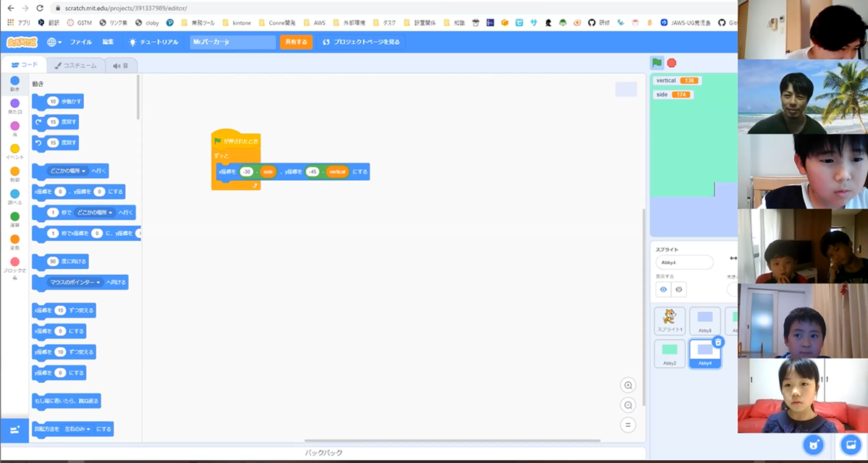
Task: Open the add extension button
Action: click(14, 430)
